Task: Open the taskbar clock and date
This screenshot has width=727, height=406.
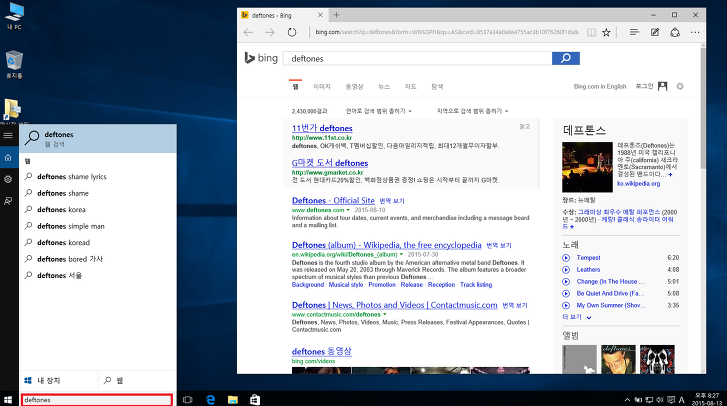Action: tap(706, 400)
